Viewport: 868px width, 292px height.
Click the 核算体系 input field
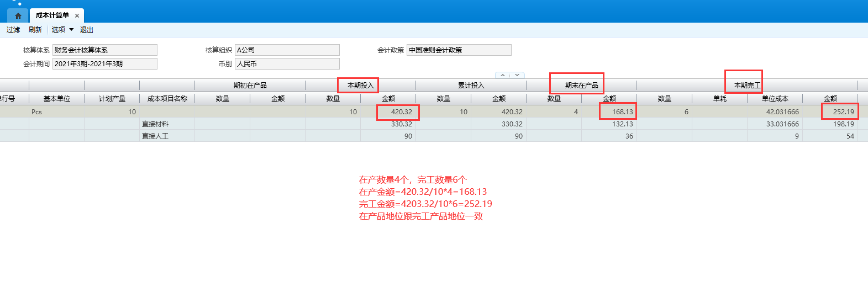pyautogui.click(x=104, y=50)
